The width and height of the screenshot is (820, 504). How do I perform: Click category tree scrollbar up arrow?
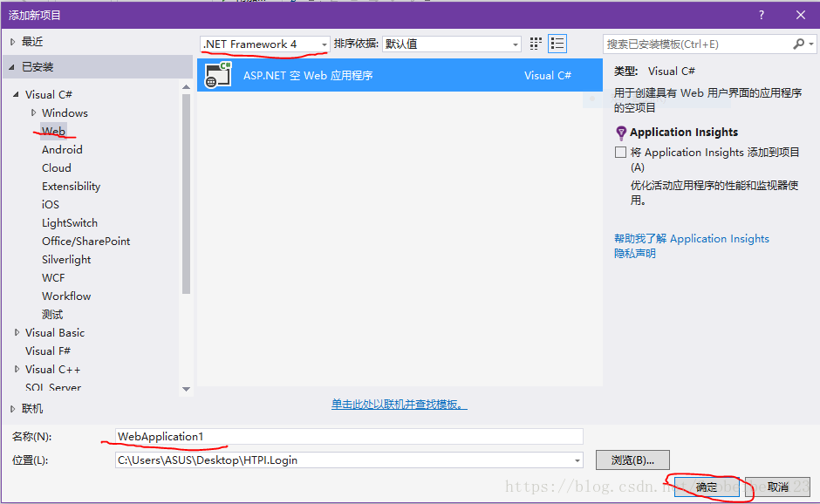coord(186,87)
